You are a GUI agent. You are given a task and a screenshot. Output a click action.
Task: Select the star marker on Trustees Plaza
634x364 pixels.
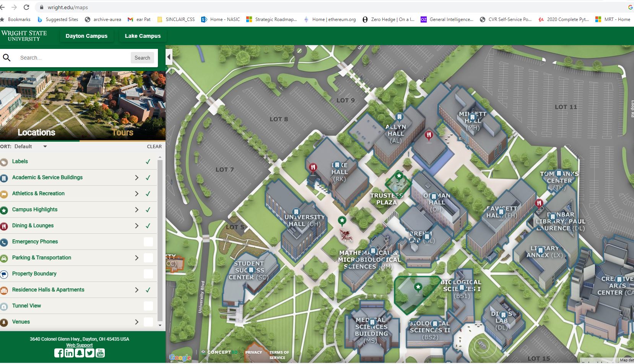click(x=399, y=176)
